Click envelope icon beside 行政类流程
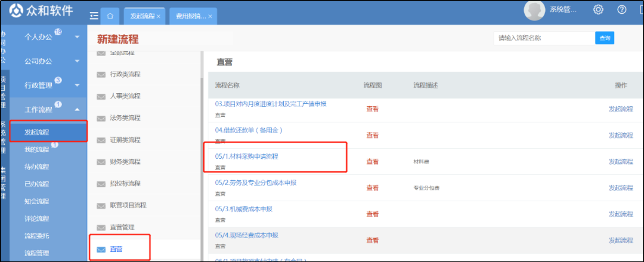Viewport: 644px width, 262px height. pyautogui.click(x=101, y=75)
